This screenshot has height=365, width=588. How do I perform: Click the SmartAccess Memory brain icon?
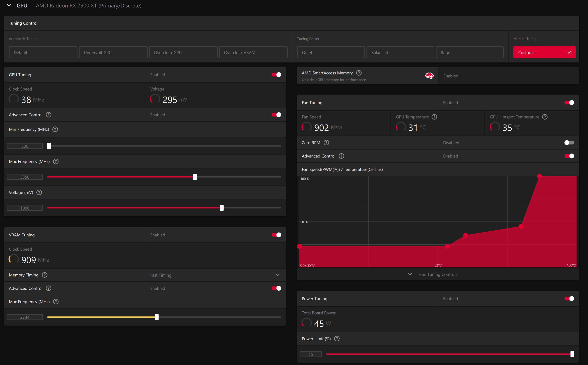click(429, 76)
